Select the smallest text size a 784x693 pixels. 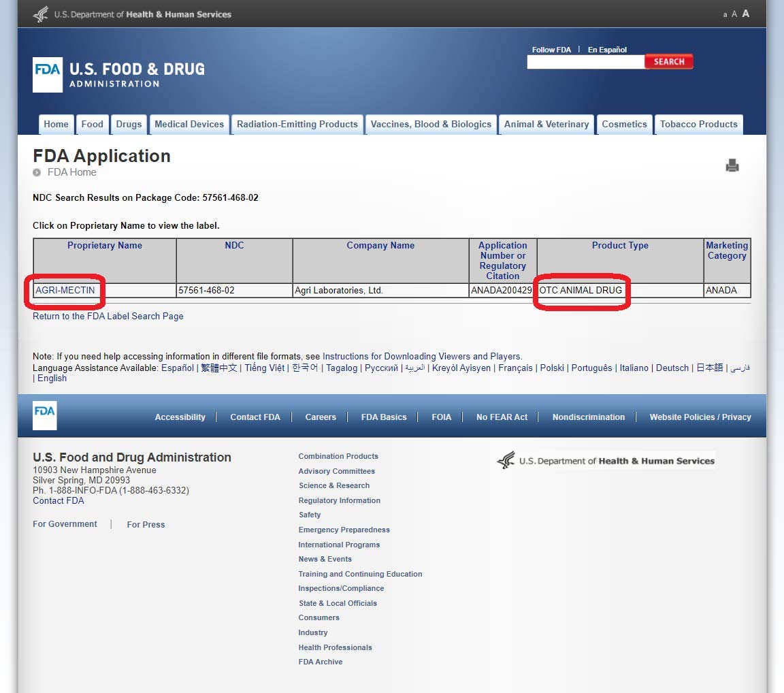click(x=725, y=15)
